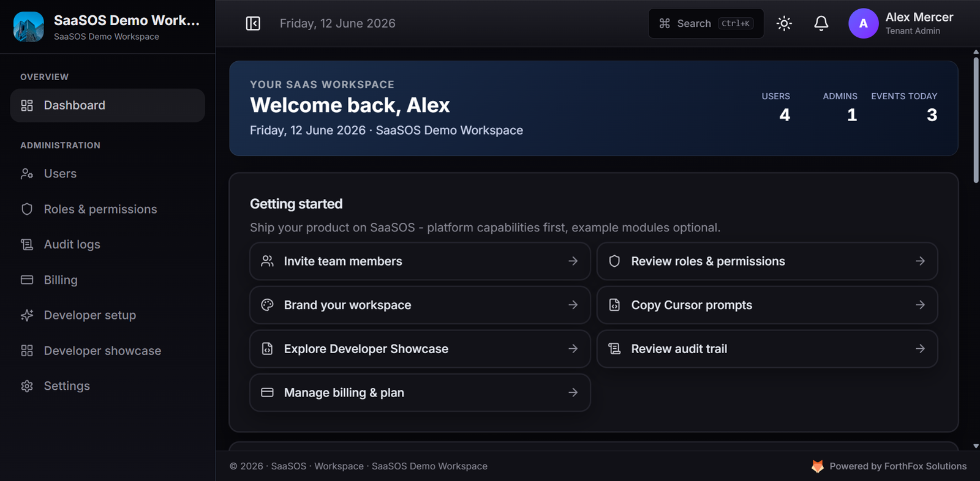
Task: Open the Developer showcase sidebar item
Action: [107, 351]
